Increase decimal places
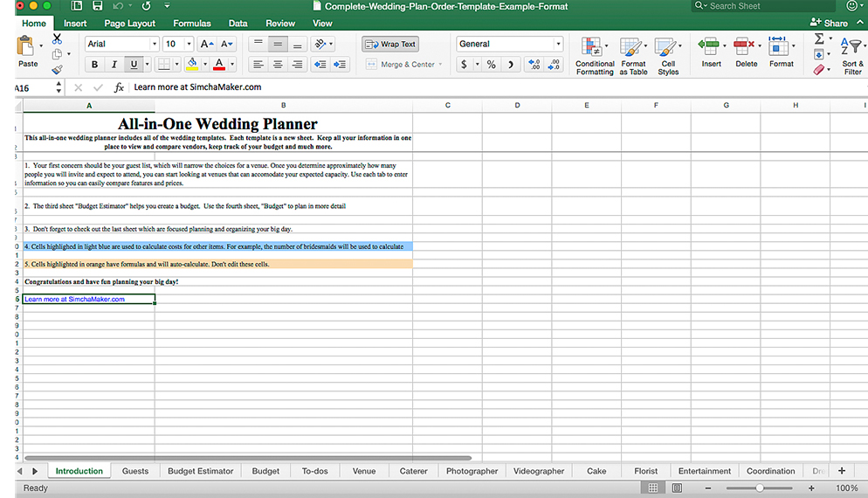 tap(534, 65)
